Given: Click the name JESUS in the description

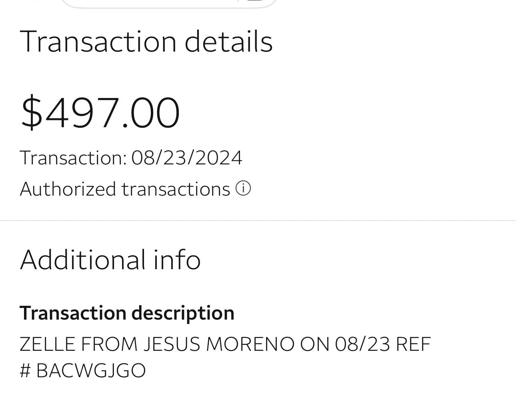Looking at the screenshot, I should point(171,344).
